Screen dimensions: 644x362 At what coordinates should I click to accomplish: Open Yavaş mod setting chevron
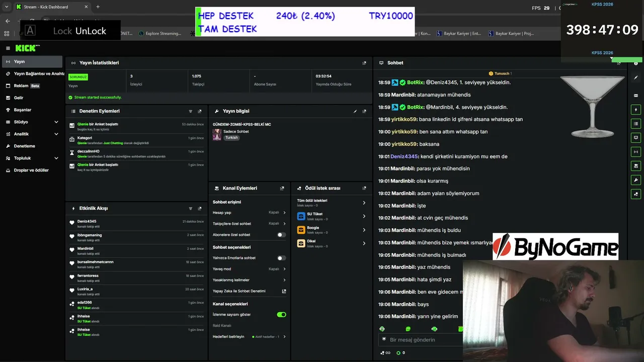(x=284, y=269)
